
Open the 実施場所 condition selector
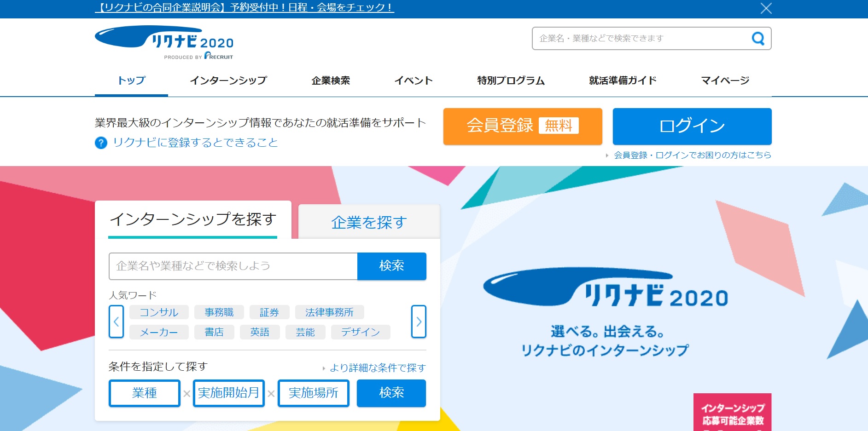click(x=313, y=393)
